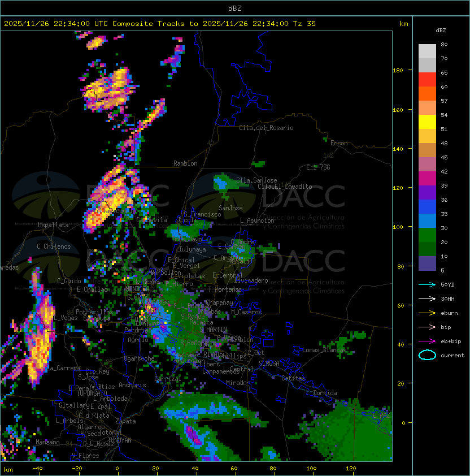Click the yellow eburn arrow in legend
Viewport: 470px width, 476px height.
pyautogui.click(x=427, y=313)
